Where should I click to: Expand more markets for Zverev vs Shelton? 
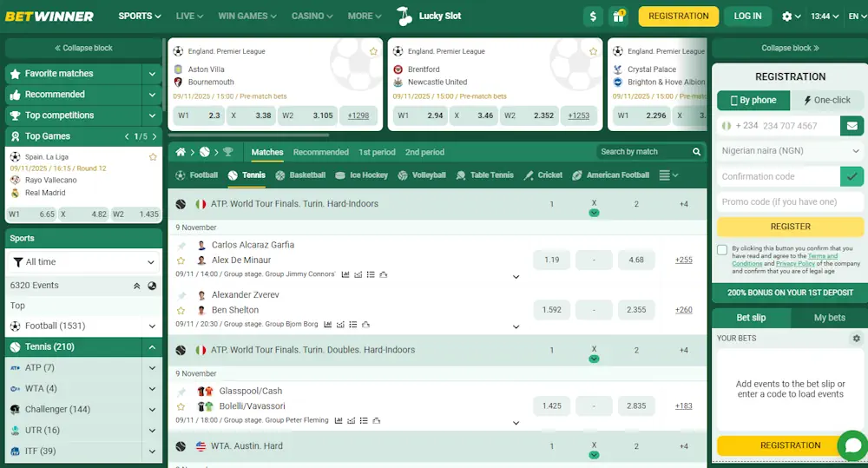(516, 326)
